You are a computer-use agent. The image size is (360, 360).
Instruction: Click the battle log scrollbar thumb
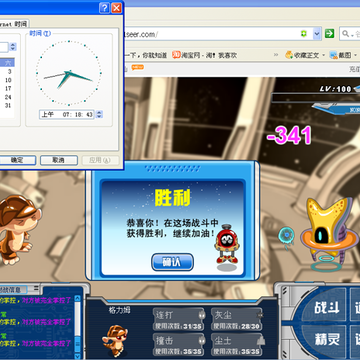click(77, 343)
